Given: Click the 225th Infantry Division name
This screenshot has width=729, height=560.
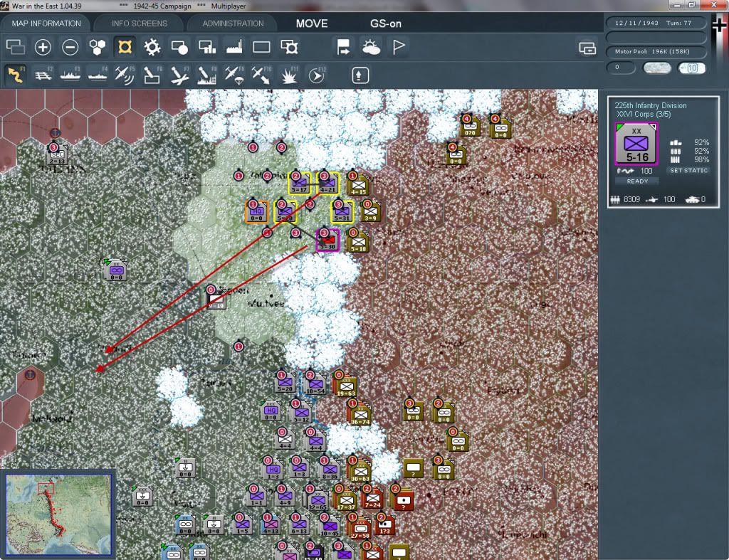Looking at the screenshot, I should pos(651,105).
